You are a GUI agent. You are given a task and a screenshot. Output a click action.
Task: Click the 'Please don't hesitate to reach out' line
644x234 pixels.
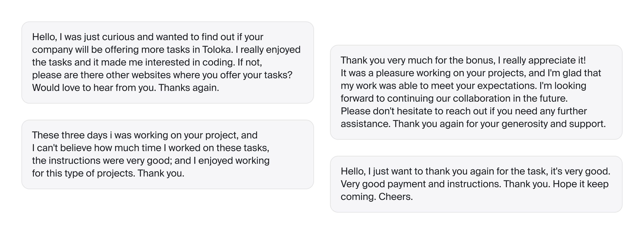[x=464, y=111]
